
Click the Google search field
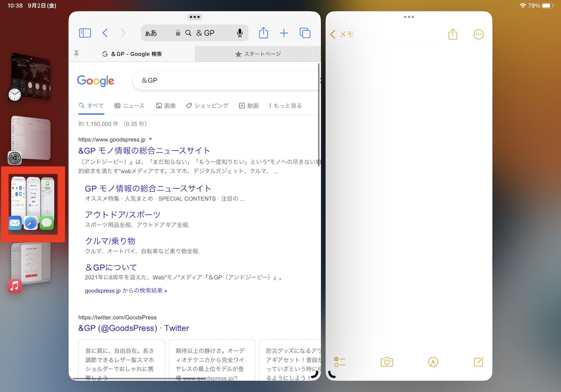(x=227, y=81)
